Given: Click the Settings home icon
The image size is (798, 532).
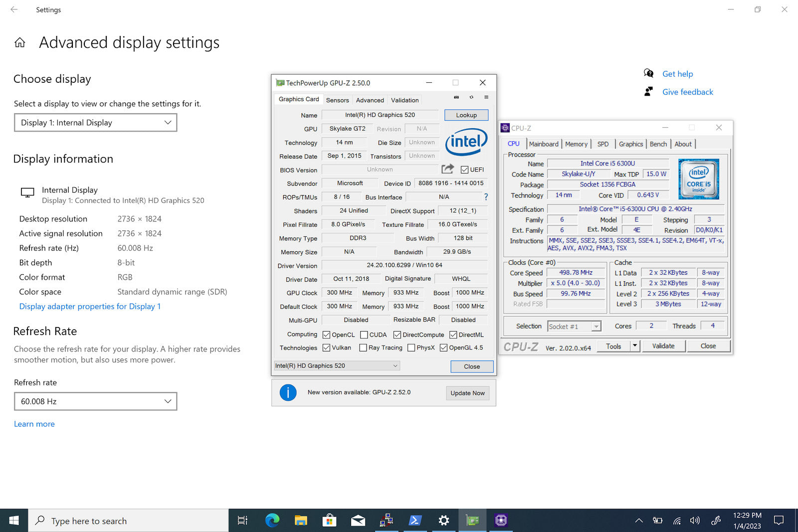Looking at the screenshot, I should click(20, 42).
